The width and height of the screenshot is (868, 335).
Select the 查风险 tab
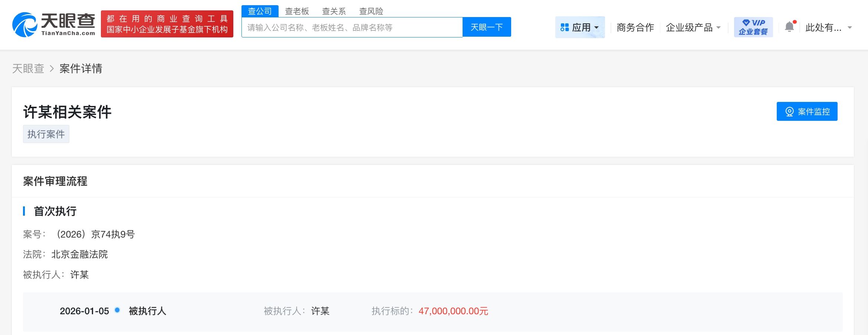(371, 11)
